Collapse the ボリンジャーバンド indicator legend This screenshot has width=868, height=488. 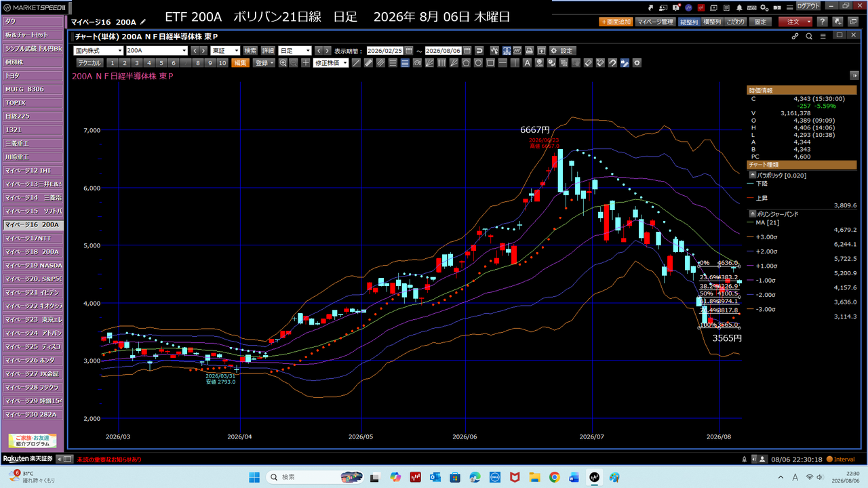tap(752, 213)
